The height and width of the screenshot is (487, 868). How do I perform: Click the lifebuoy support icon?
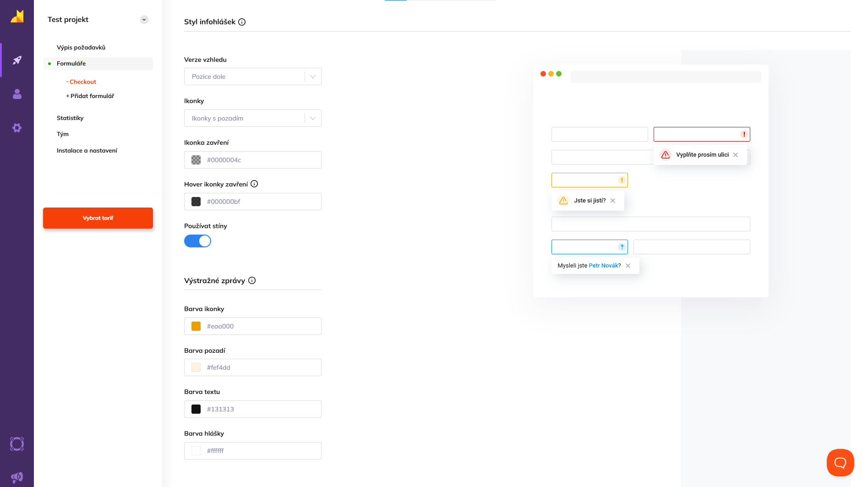tap(17, 444)
